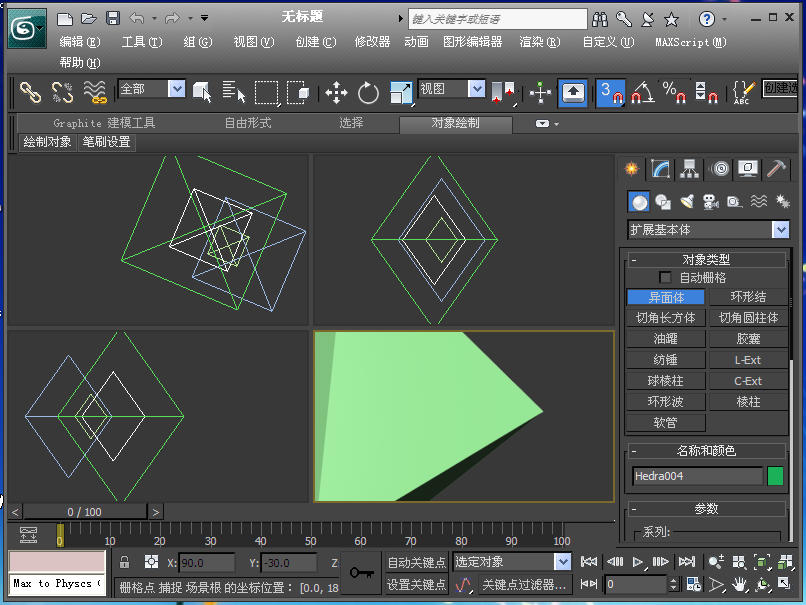Viewport: 806px width, 605px height.
Task: Click the Hedra004 name input field
Action: click(x=697, y=477)
